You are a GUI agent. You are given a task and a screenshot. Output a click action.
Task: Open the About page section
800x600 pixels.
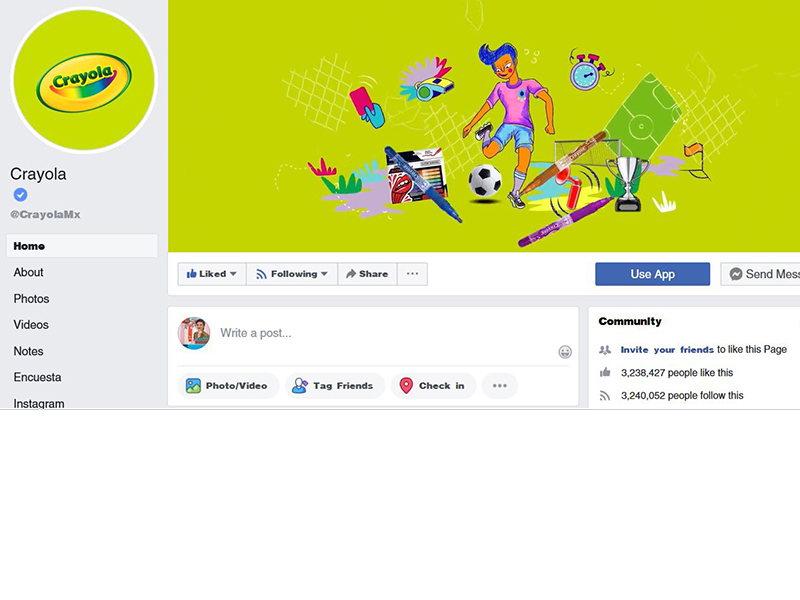[29, 272]
